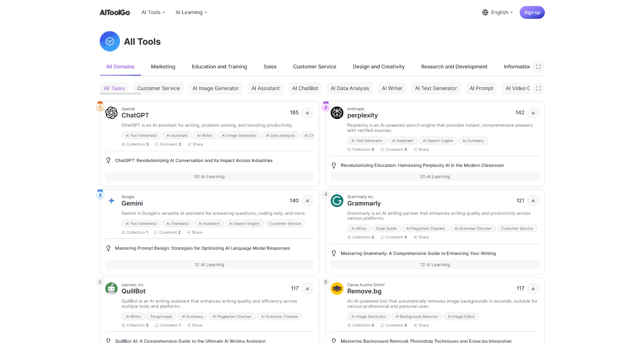Click the Sign up button

click(532, 12)
